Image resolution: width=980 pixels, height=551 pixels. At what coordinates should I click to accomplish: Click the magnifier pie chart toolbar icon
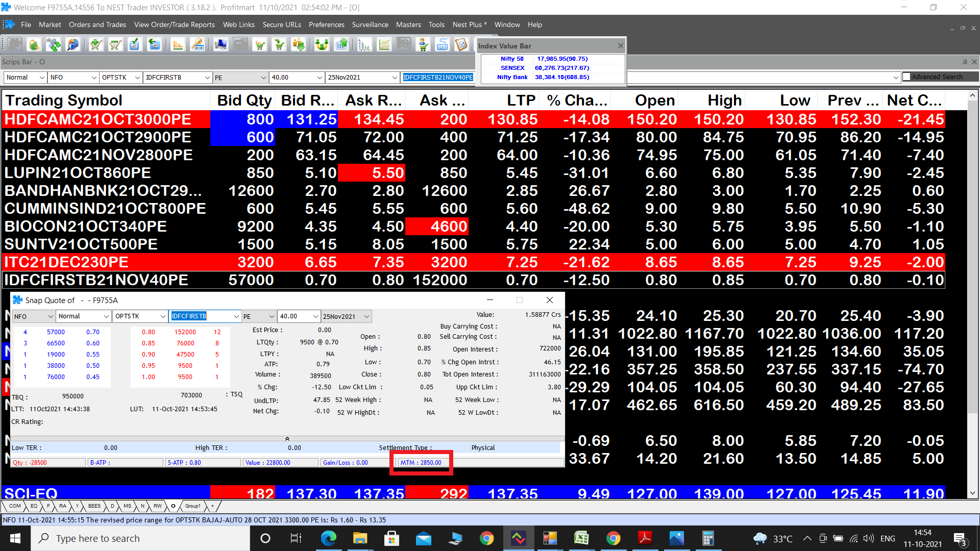tap(73, 45)
